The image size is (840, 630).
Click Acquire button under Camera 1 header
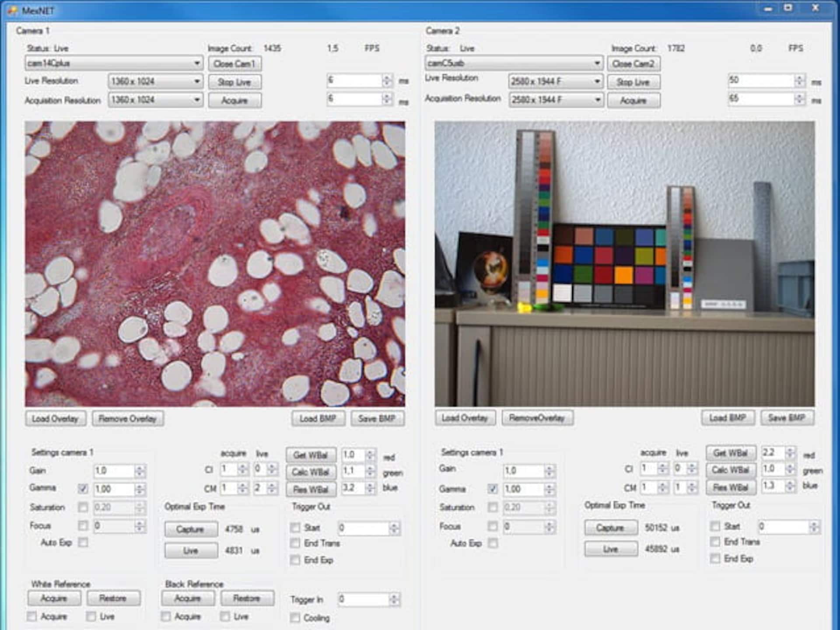coord(234,101)
